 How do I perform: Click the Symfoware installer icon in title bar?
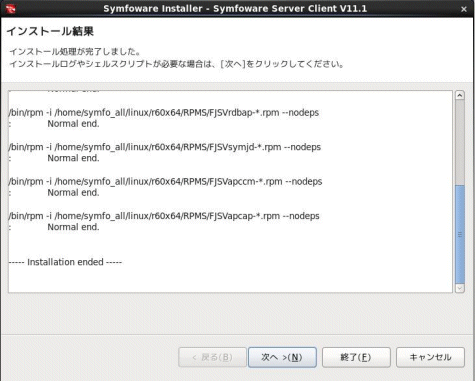click(10, 9)
